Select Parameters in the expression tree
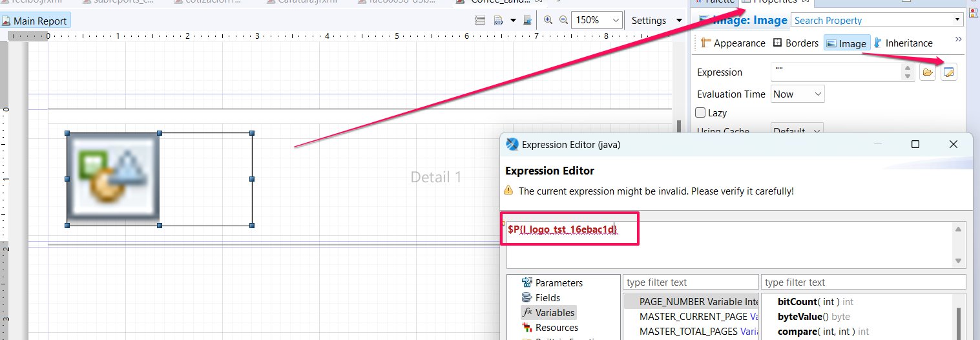Image resolution: width=980 pixels, height=340 pixels. coord(558,283)
